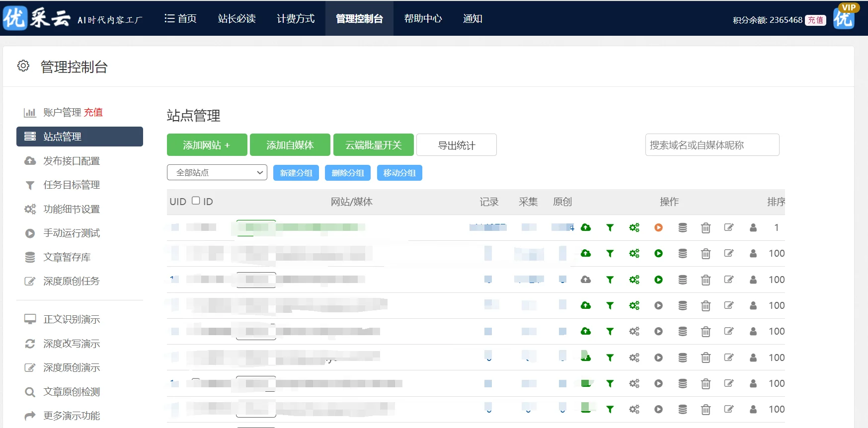Click the magnifier icon beside 文章原创检测
The image size is (868, 428).
tap(30, 392)
